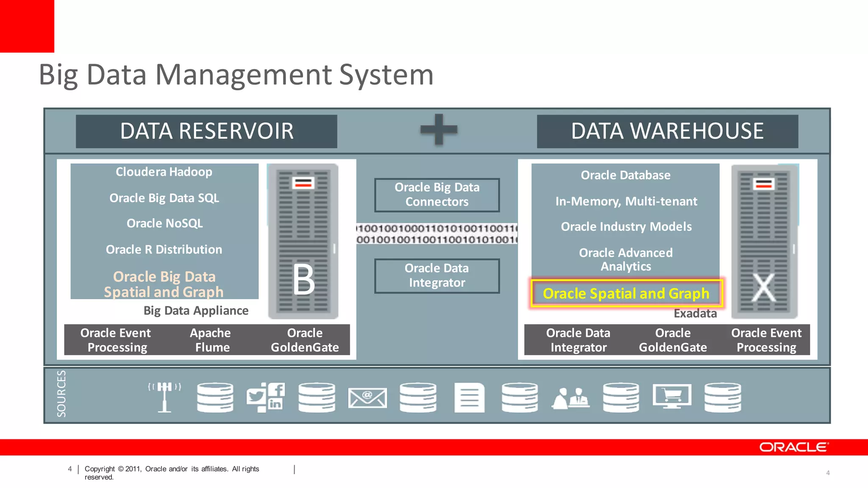Click the cell tower antenna icon
Screen dimensions: 868x488
pyautogui.click(x=164, y=397)
